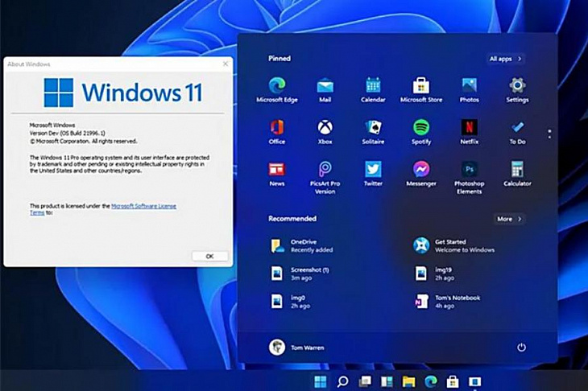The width and height of the screenshot is (588, 391).
Task: Open Settings gear in pinned apps
Action: (517, 90)
